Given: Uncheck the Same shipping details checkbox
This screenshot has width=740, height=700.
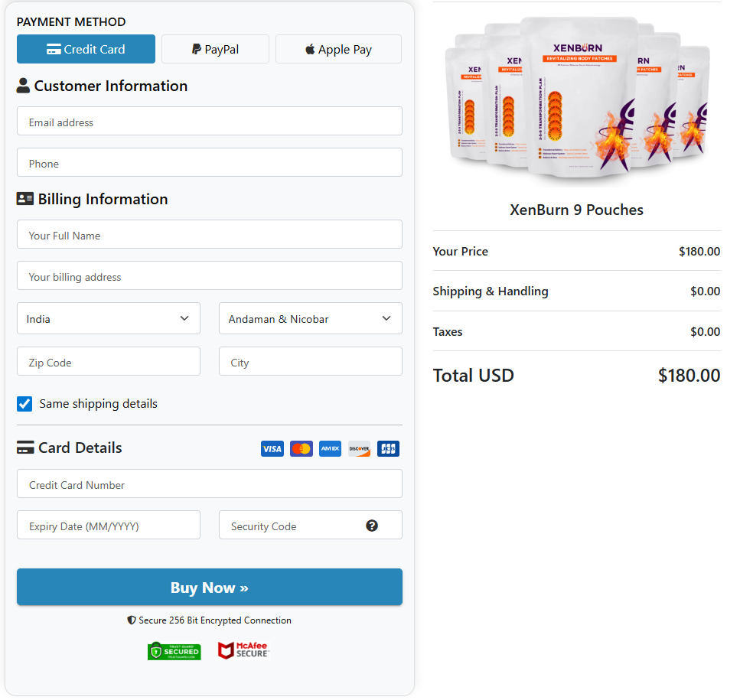Looking at the screenshot, I should tap(24, 403).
